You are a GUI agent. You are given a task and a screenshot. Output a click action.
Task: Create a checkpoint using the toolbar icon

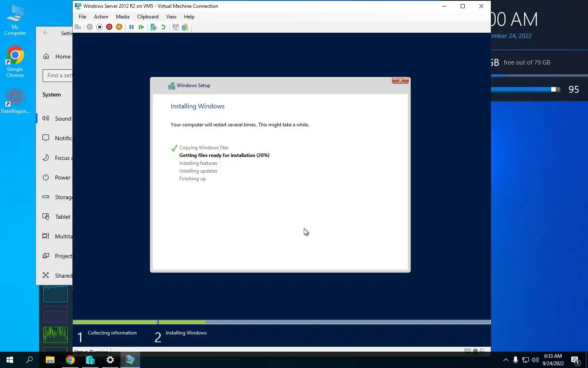pyautogui.click(x=154, y=27)
